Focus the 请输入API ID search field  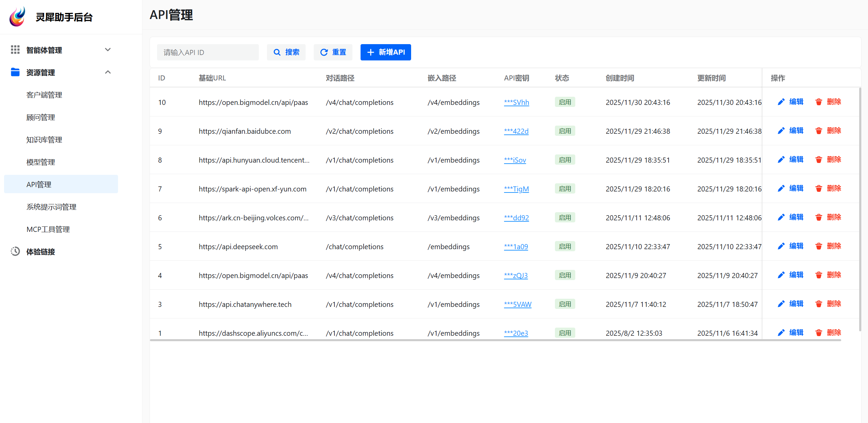[x=208, y=52]
